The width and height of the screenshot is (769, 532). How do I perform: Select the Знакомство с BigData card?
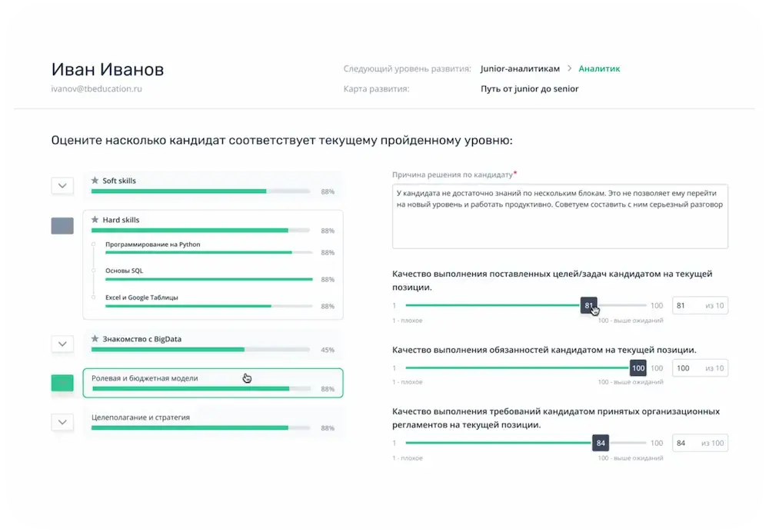pyautogui.click(x=213, y=344)
